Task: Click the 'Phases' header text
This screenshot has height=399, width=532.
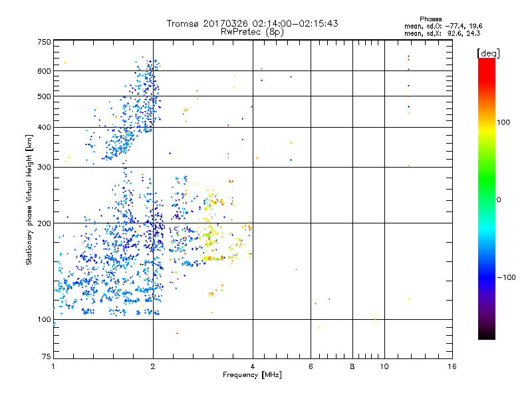Action: coord(430,19)
